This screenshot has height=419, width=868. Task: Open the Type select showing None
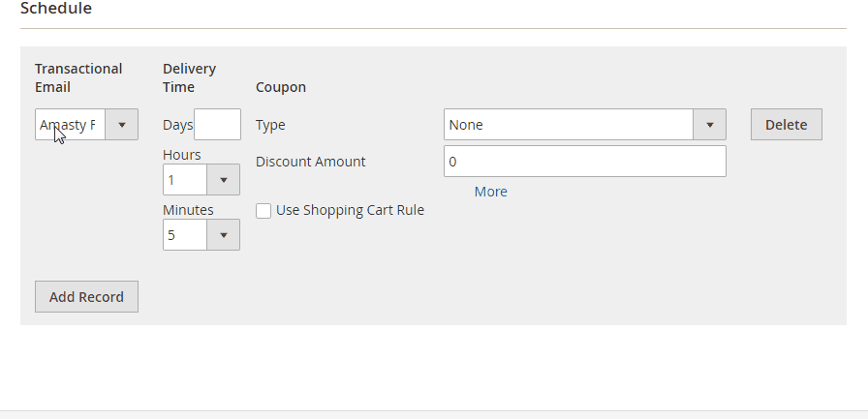pyautogui.click(x=569, y=125)
